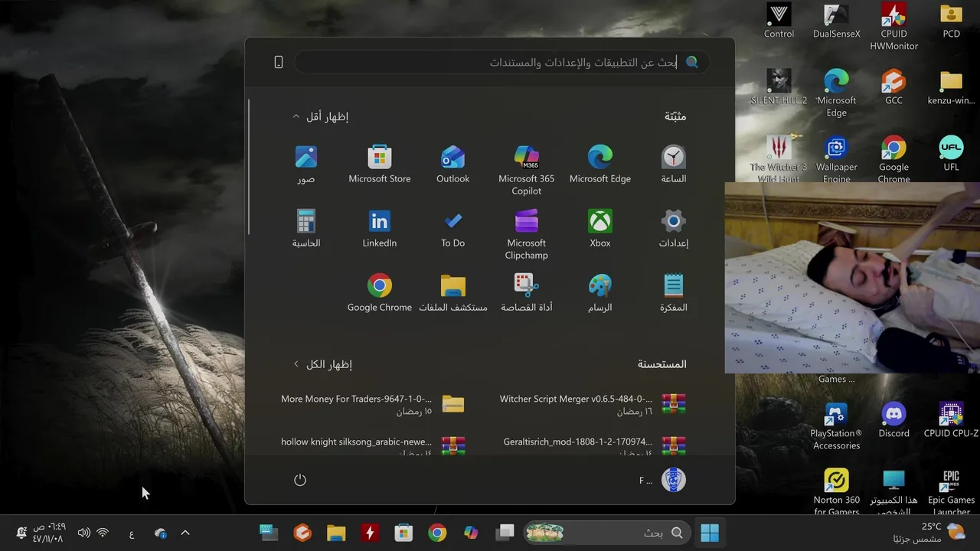This screenshot has height=551, width=980.
Task: Click the phone link icon beside search
Action: [279, 62]
